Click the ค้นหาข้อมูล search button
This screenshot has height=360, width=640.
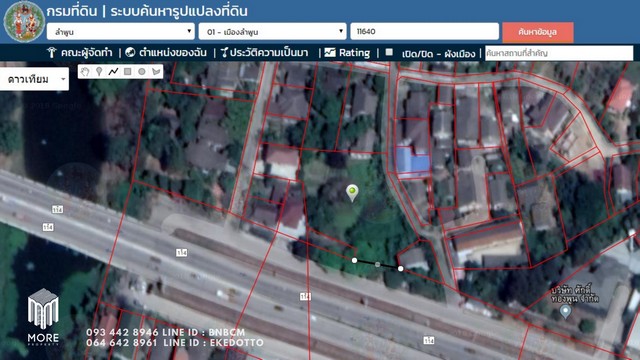click(x=538, y=32)
